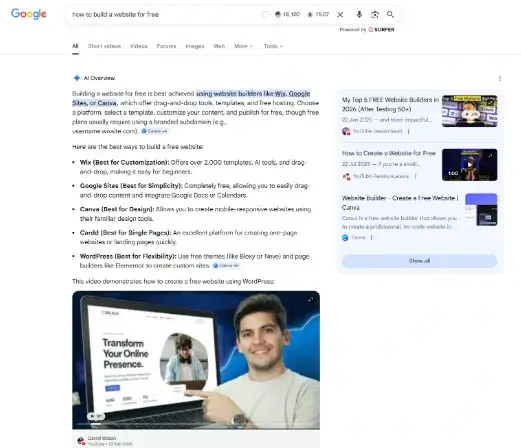521x448 pixels.
Task: Click 'This video demonstrates' sentence
Action: click(173, 281)
